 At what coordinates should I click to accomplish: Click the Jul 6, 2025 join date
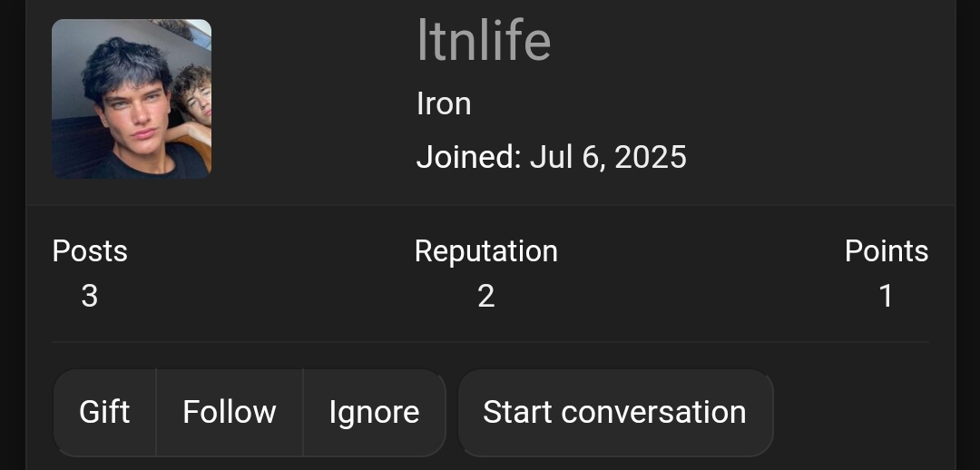pyautogui.click(x=608, y=156)
